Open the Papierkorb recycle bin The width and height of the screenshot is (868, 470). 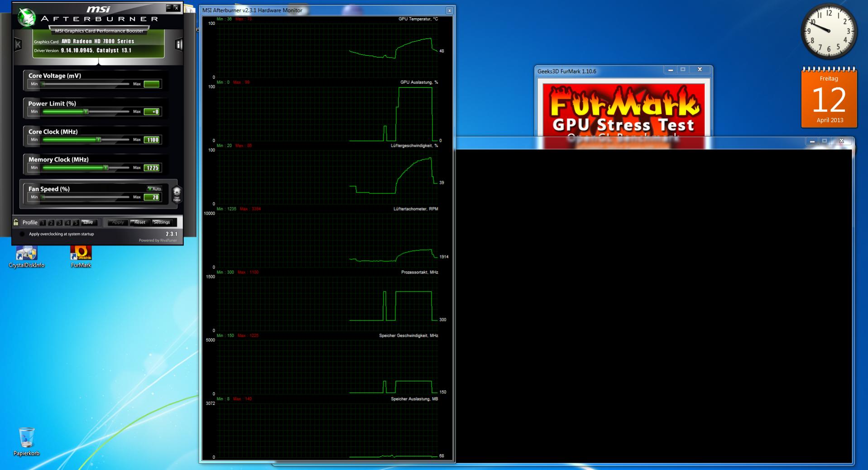tap(26, 441)
